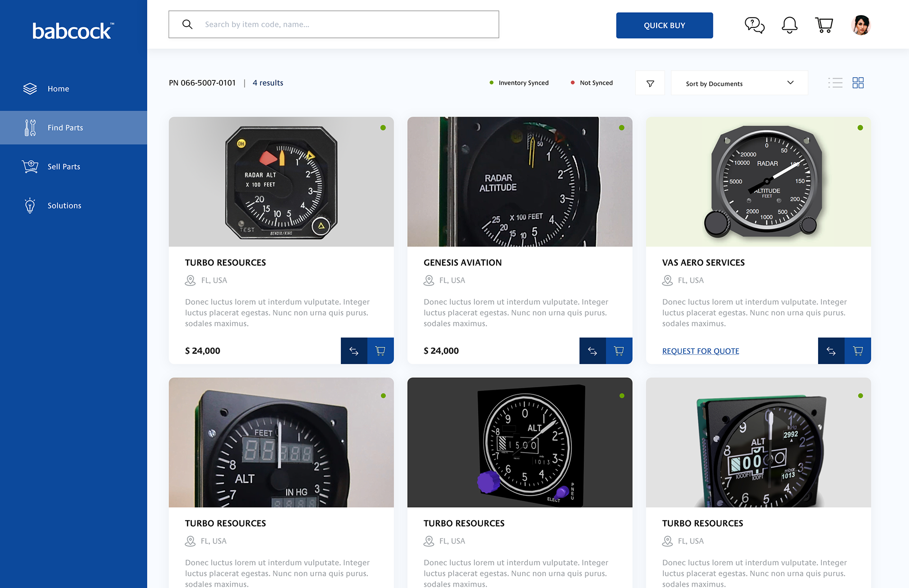Click compare arrows on Genesis Aviation card
Viewport: 909px width, 588px height.
(x=592, y=351)
